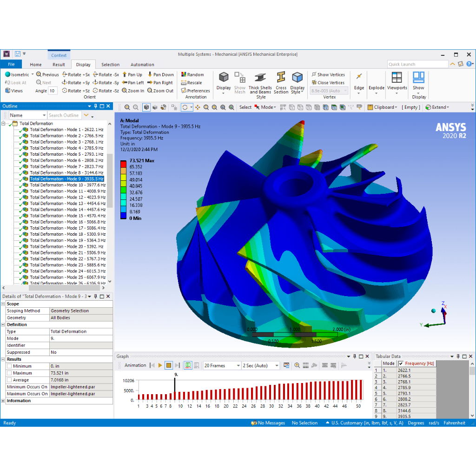Click the blue Min legend color band
The height and width of the screenshot is (476, 476).
pos(123,215)
